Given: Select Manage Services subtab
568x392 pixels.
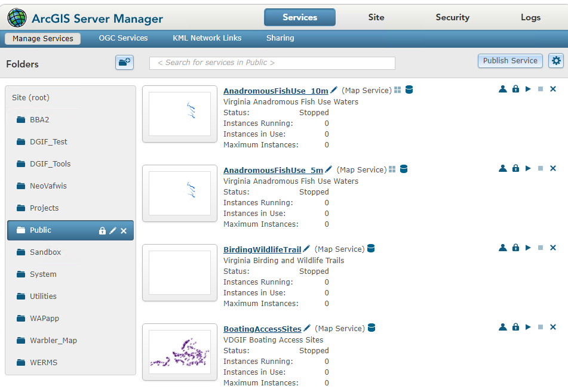Looking at the screenshot, I should click(x=43, y=38).
